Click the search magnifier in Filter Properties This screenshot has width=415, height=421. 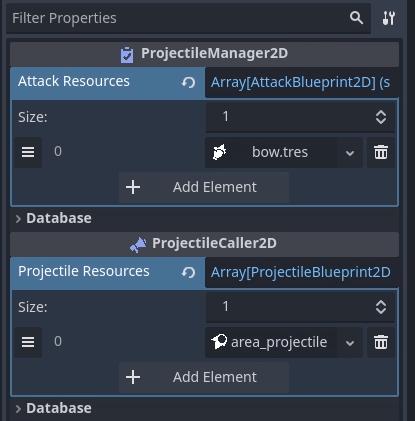(x=356, y=18)
